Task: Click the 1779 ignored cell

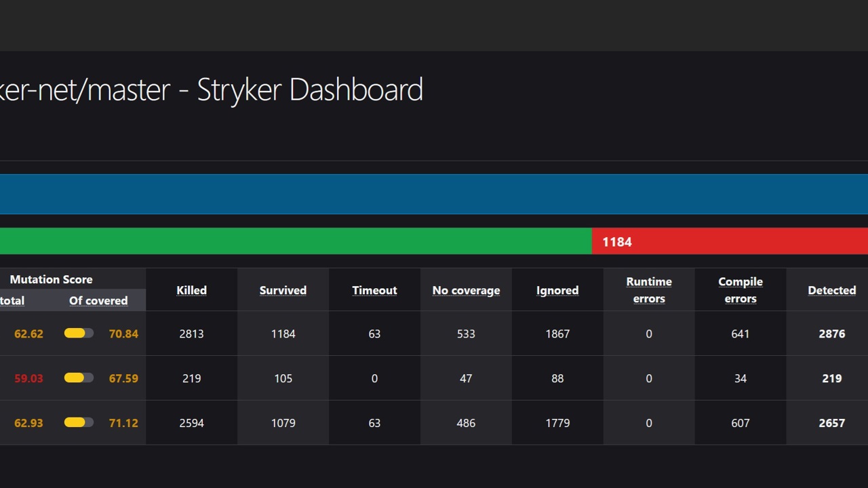Action: tap(557, 423)
